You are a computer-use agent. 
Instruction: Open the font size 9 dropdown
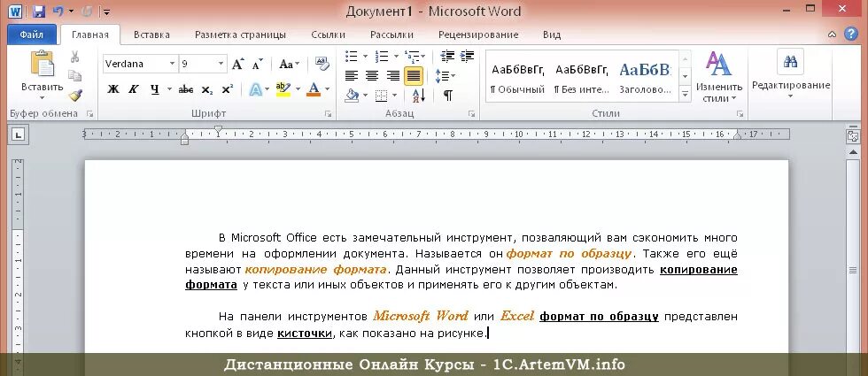click(221, 64)
